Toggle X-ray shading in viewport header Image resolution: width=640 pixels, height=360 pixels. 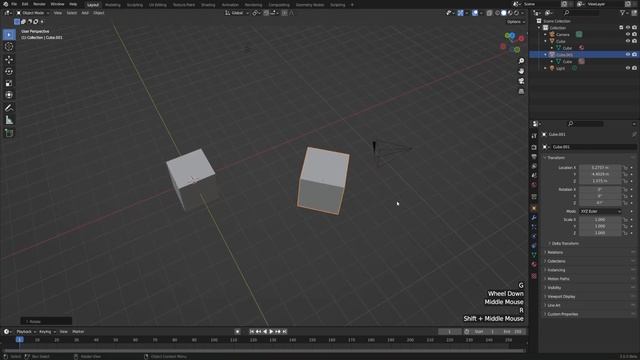pyautogui.click(x=489, y=13)
